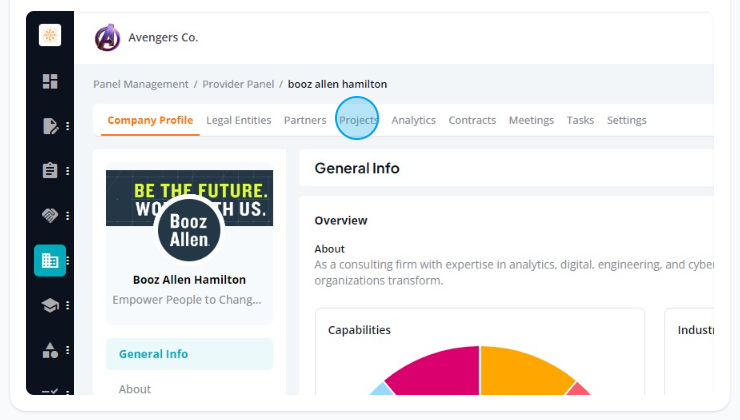Viewport: 740px width, 420px height.
Task: Open the Contracts tab
Action: tap(472, 120)
